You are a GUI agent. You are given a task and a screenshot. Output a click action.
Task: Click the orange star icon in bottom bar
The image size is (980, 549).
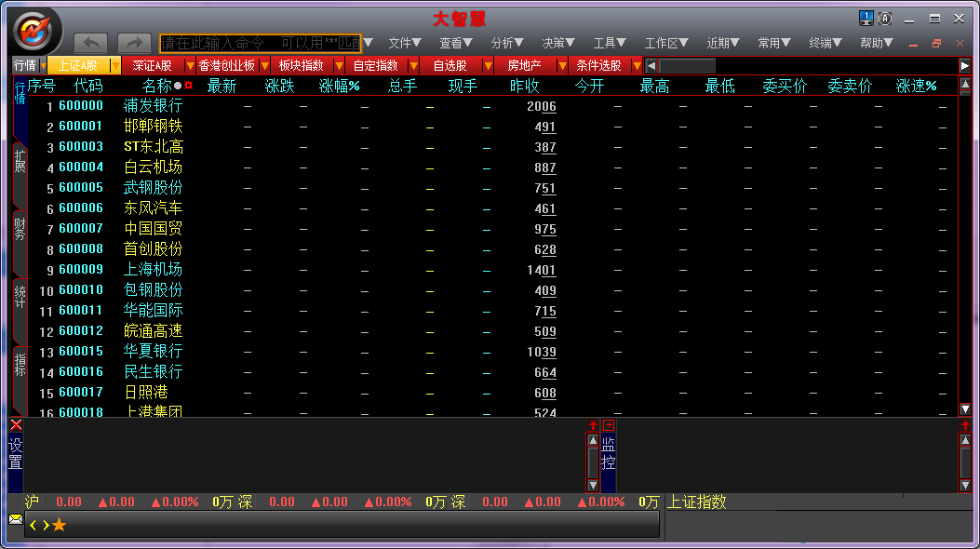[59, 525]
